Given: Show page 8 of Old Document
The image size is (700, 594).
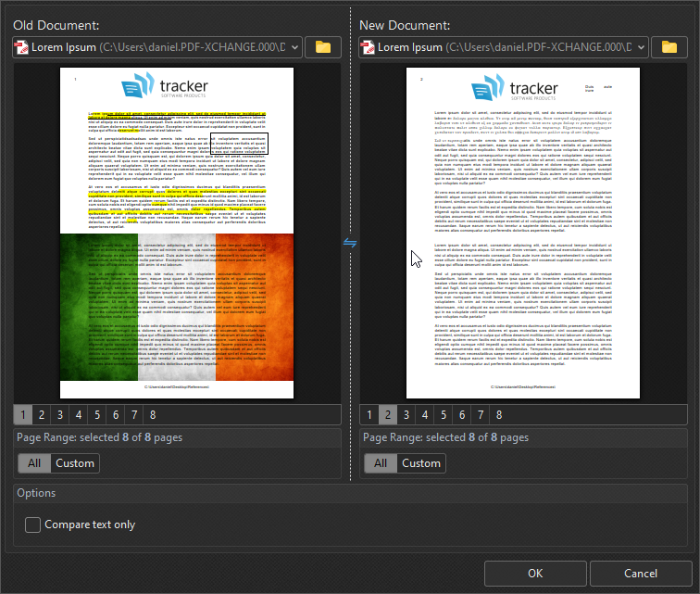Looking at the screenshot, I should pos(153,415).
